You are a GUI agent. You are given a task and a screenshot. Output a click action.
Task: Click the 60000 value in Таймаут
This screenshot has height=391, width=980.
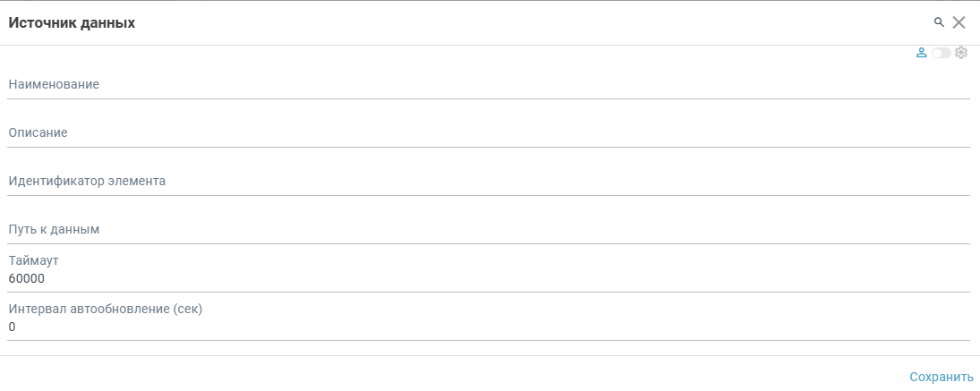click(x=27, y=279)
